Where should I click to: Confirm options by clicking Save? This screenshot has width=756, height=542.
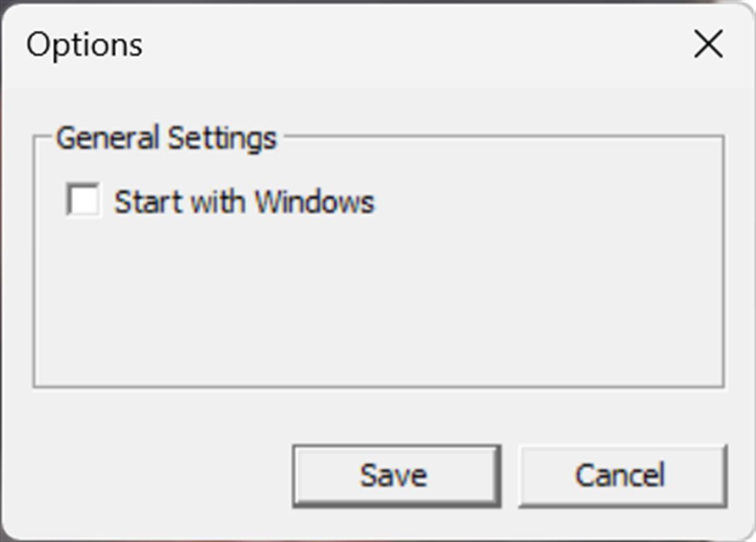coord(396,475)
